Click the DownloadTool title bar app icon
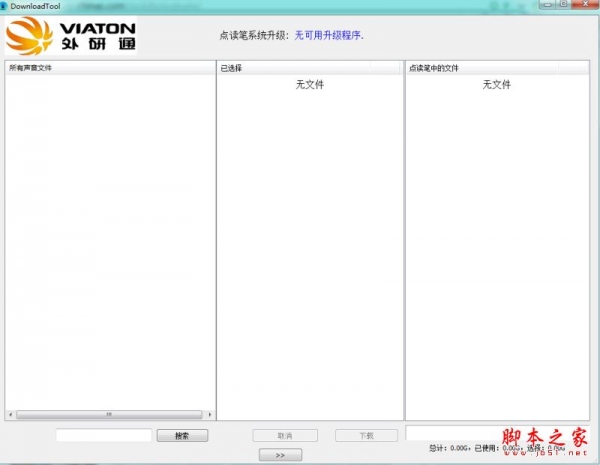 pyautogui.click(x=5, y=5)
